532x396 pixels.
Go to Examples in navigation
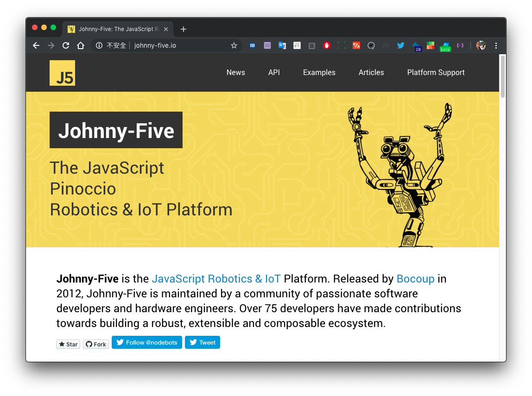(x=319, y=73)
